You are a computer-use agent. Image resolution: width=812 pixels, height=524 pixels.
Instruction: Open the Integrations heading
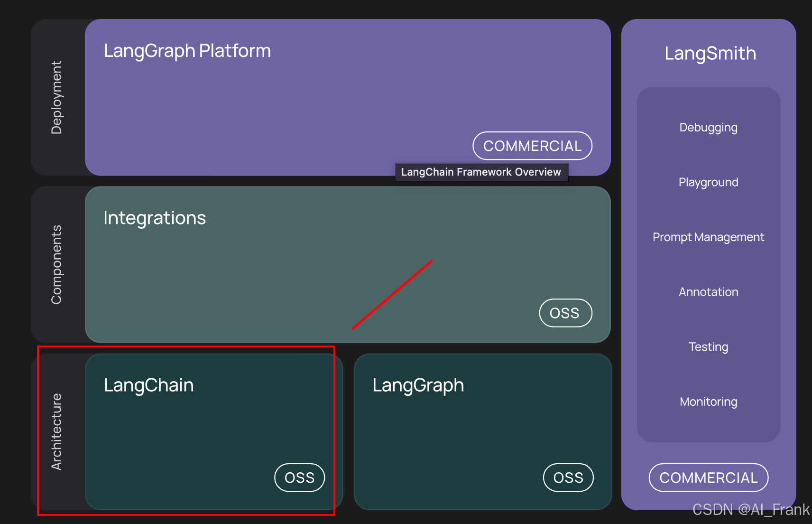[155, 218]
